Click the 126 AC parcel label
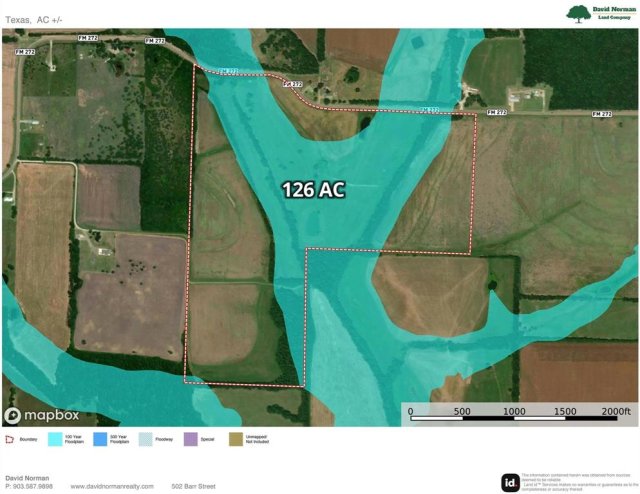The image size is (640, 494). click(x=313, y=190)
